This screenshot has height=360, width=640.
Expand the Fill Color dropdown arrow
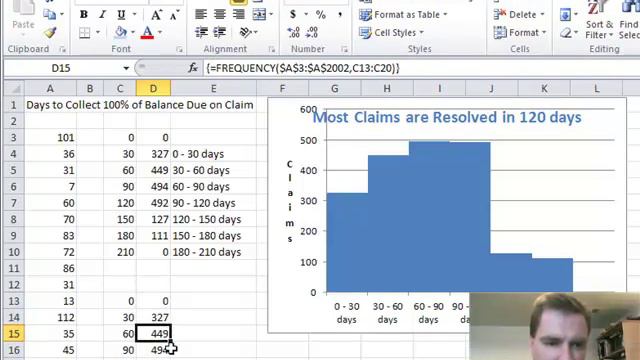[133, 32]
